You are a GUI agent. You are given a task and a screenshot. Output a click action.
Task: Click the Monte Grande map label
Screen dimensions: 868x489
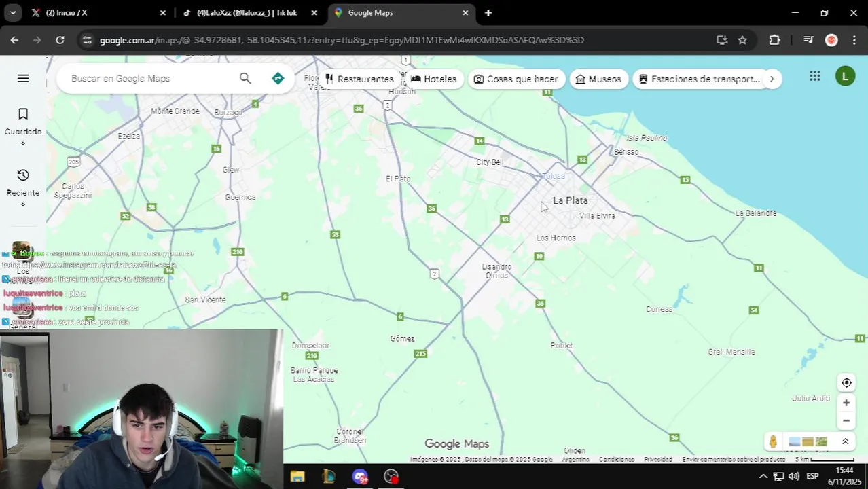click(x=175, y=111)
